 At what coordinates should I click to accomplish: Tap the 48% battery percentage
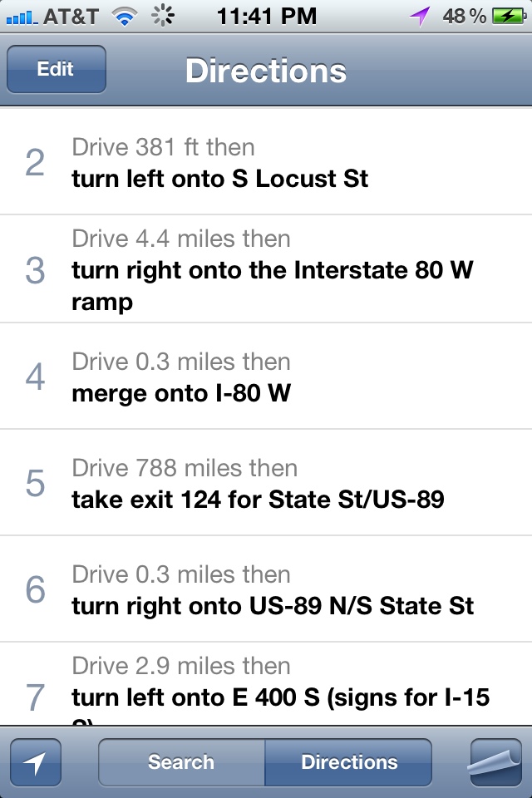point(465,16)
